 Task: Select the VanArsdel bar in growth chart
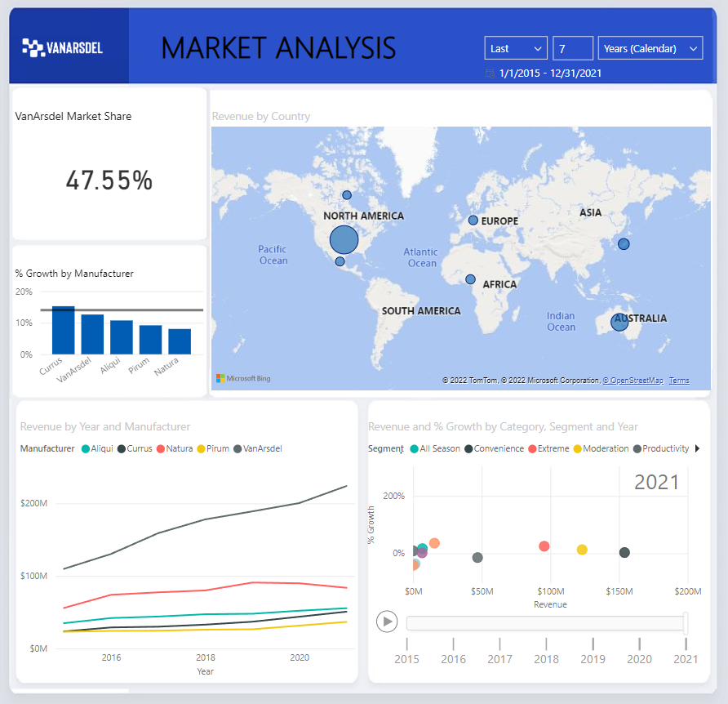click(92, 334)
